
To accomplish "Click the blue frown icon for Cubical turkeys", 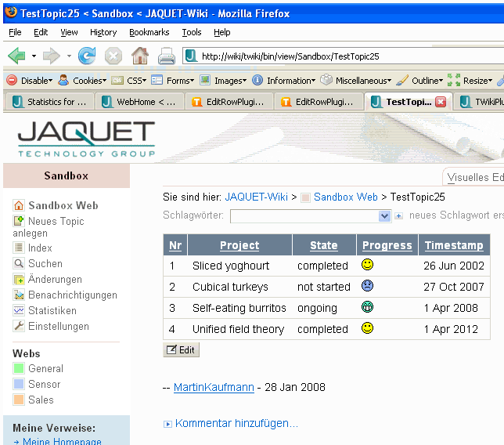I will (367, 286).
